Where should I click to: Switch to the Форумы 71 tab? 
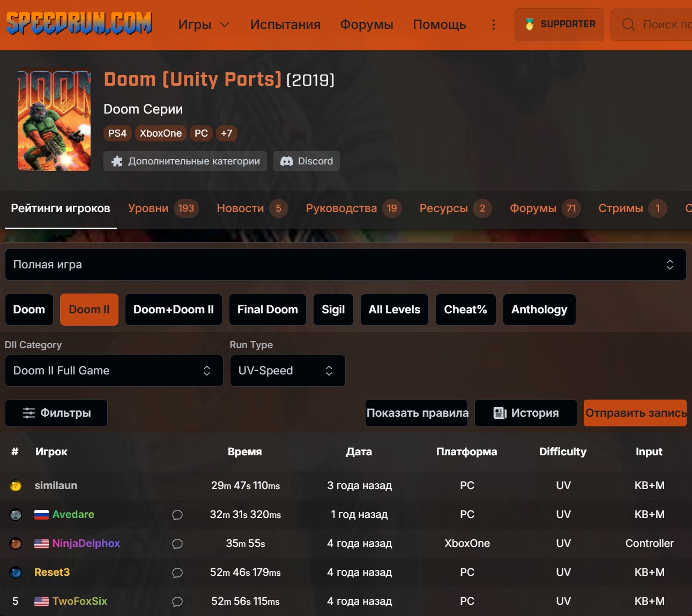[x=545, y=208]
